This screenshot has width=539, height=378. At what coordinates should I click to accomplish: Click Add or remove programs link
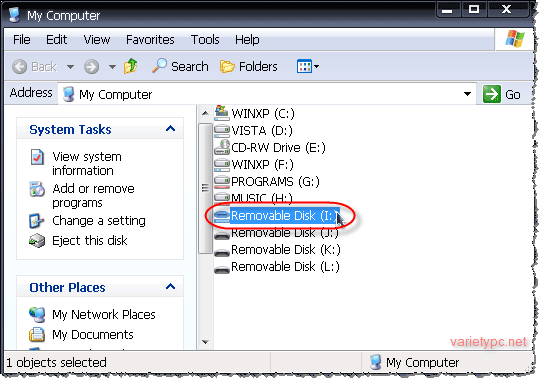(93, 196)
